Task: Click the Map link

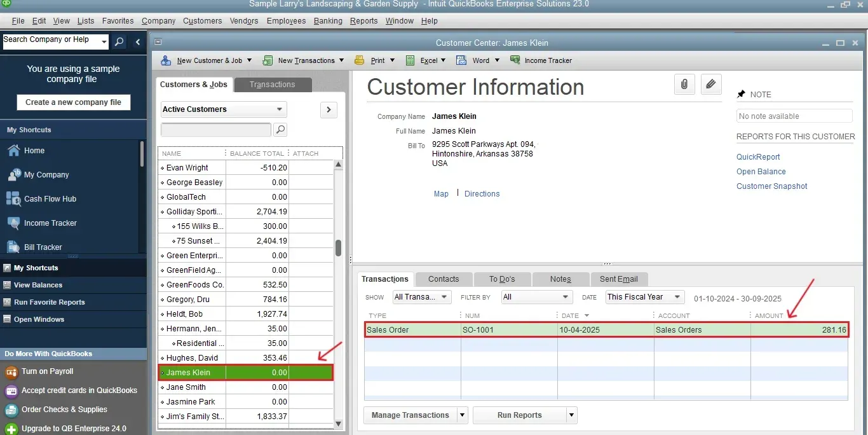Action: coord(441,194)
